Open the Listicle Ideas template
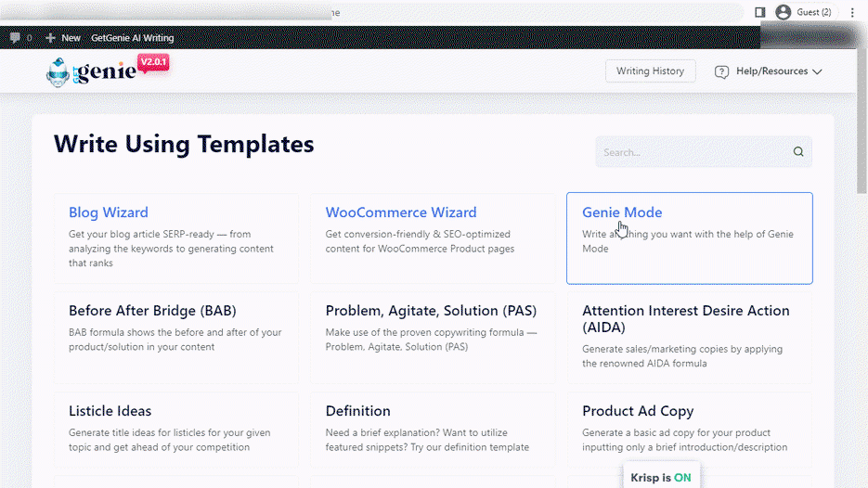Image resolution: width=868 pixels, height=488 pixels. (x=176, y=430)
